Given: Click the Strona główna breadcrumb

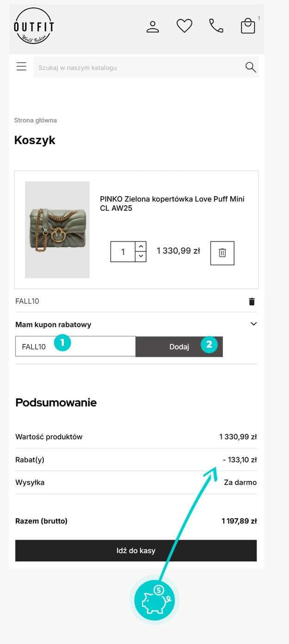Looking at the screenshot, I should click(36, 120).
